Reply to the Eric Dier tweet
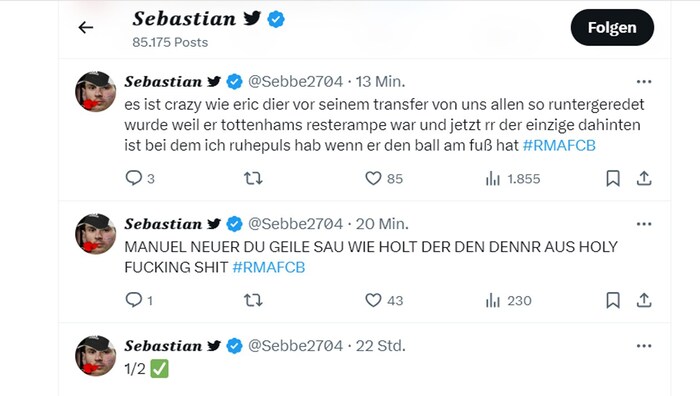 click(133, 178)
